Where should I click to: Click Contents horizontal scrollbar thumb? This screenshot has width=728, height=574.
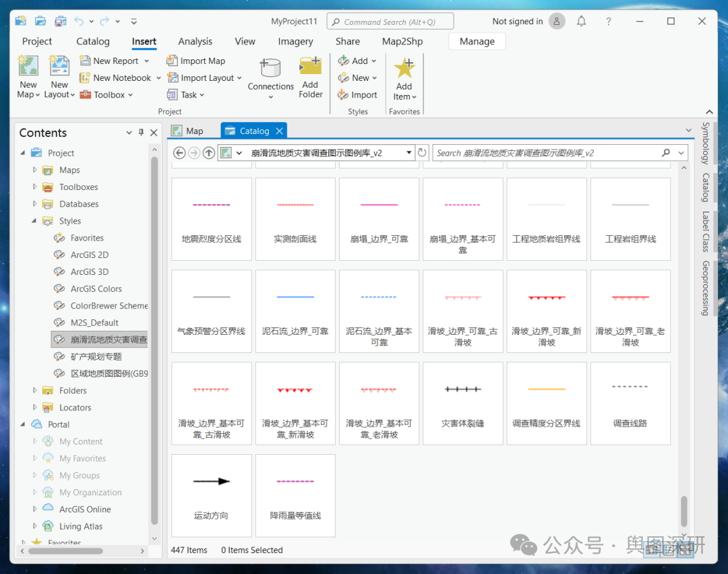pos(65,551)
